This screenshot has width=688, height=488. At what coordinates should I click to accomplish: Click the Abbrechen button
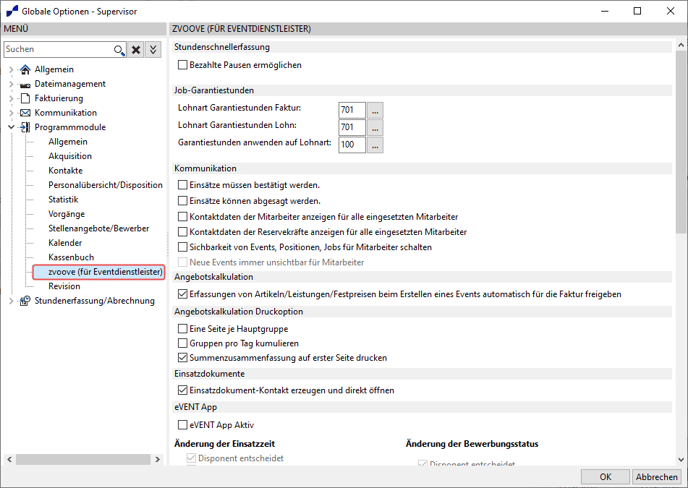[656, 477]
